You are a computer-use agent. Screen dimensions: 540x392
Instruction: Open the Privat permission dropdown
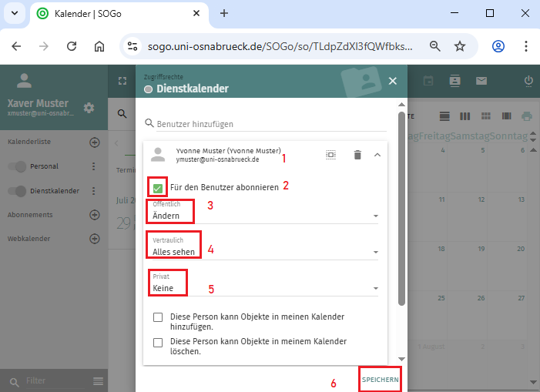[x=262, y=288]
